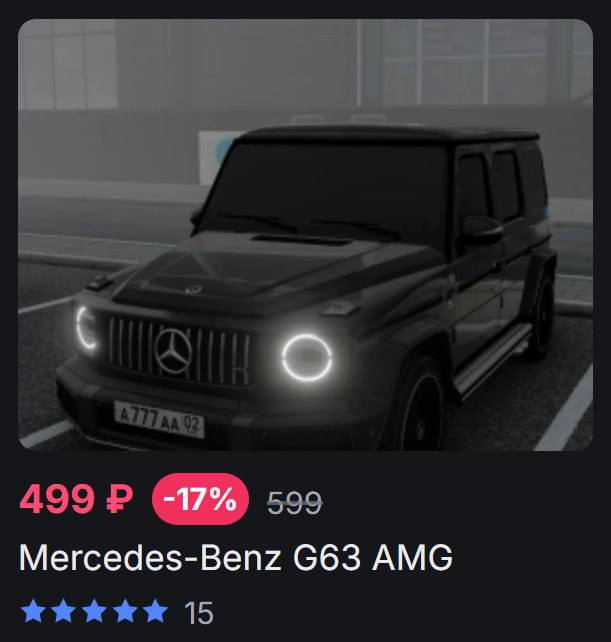This screenshot has width=611, height=642.
Task: Open the Mercedes G63 product image
Action: (x=306, y=235)
